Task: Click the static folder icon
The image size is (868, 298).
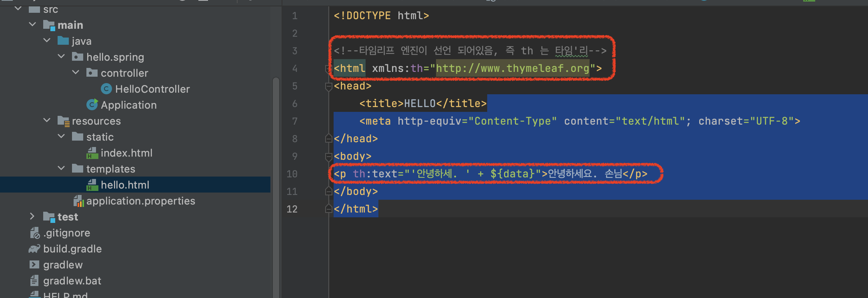Action: point(78,137)
